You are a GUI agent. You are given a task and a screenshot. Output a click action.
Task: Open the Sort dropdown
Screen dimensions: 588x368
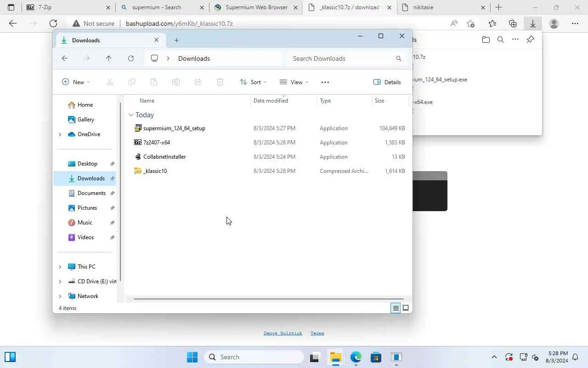click(253, 82)
